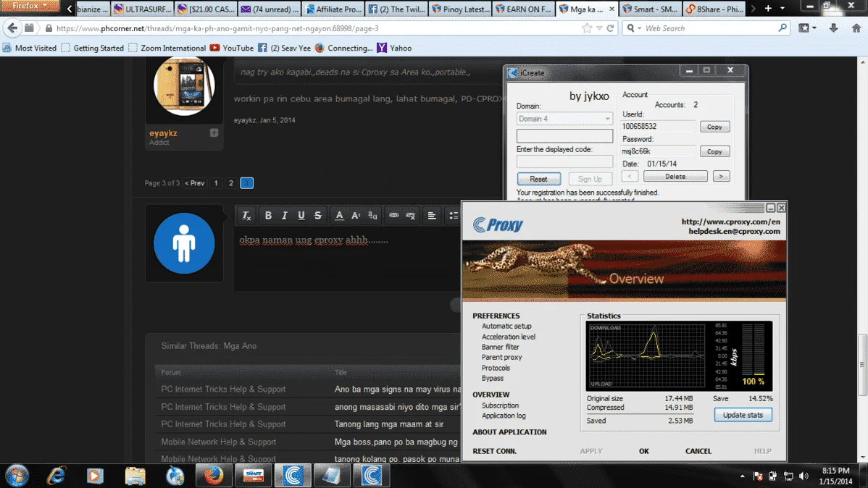The image size is (868, 488).
Task: Open Automatic setup in CProxy preferences
Action: pos(506,327)
